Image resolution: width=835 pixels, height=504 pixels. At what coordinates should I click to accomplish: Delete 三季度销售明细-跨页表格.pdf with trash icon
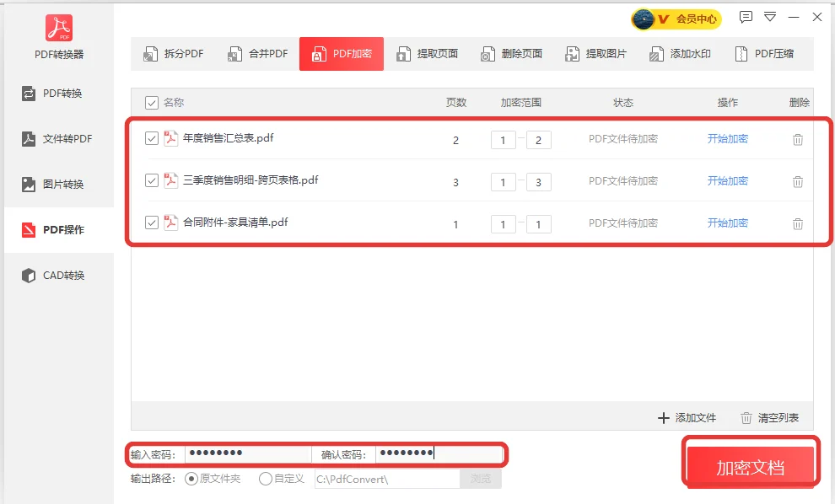798,181
